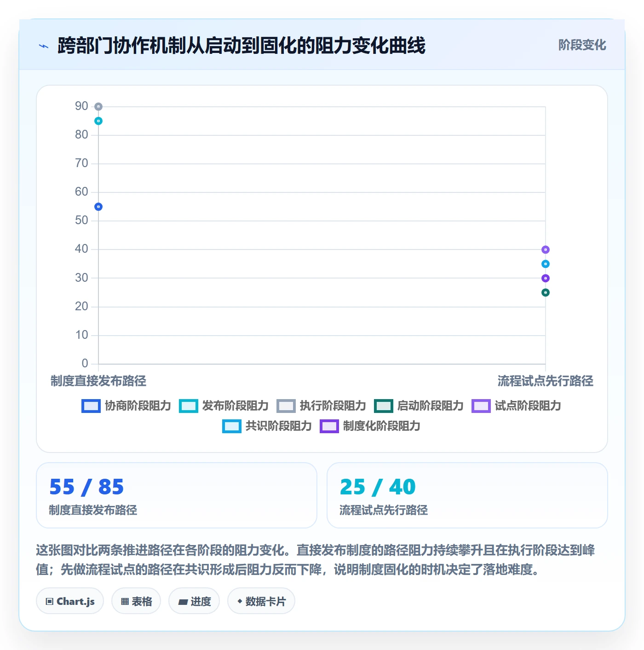This screenshot has width=644, height=650.
Task: Click the 制度化阶段阻力 purple legend swatch
Action: pyautogui.click(x=329, y=426)
